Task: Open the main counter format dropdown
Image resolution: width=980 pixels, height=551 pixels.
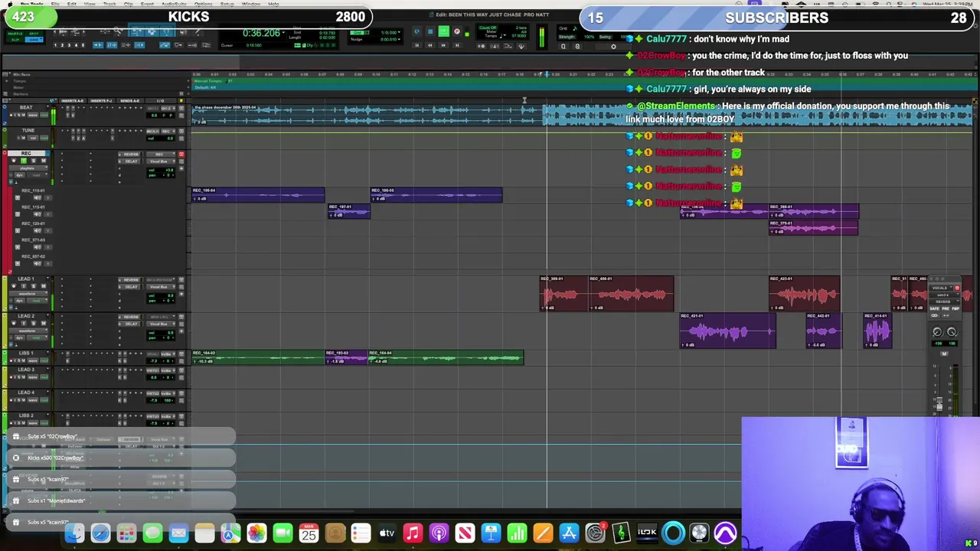Action: [x=283, y=32]
